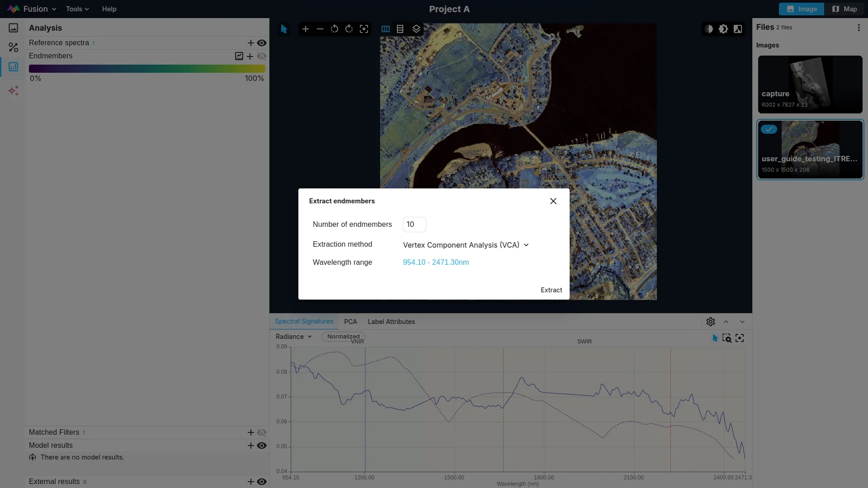Open Extraction method VCA dropdown

pyautogui.click(x=466, y=245)
